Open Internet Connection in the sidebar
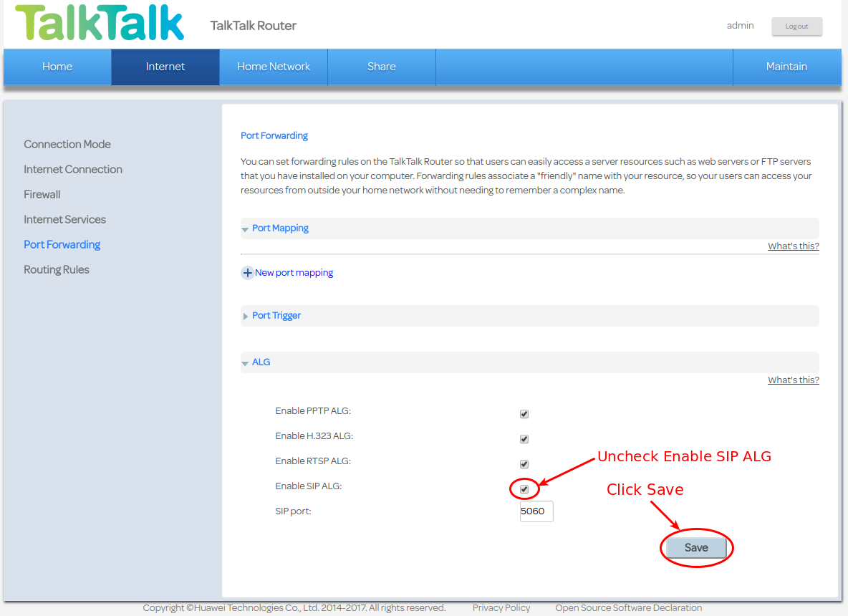 tap(73, 169)
